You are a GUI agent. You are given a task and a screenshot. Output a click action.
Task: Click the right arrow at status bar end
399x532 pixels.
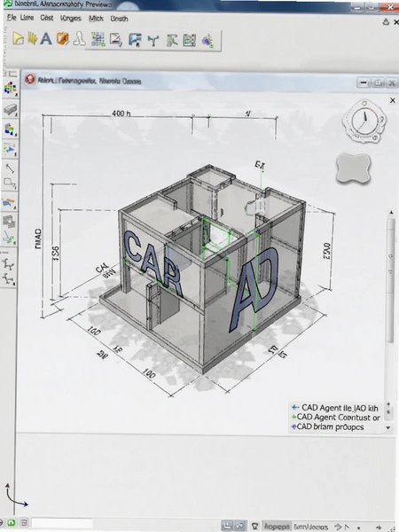pyautogui.click(x=379, y=528)
